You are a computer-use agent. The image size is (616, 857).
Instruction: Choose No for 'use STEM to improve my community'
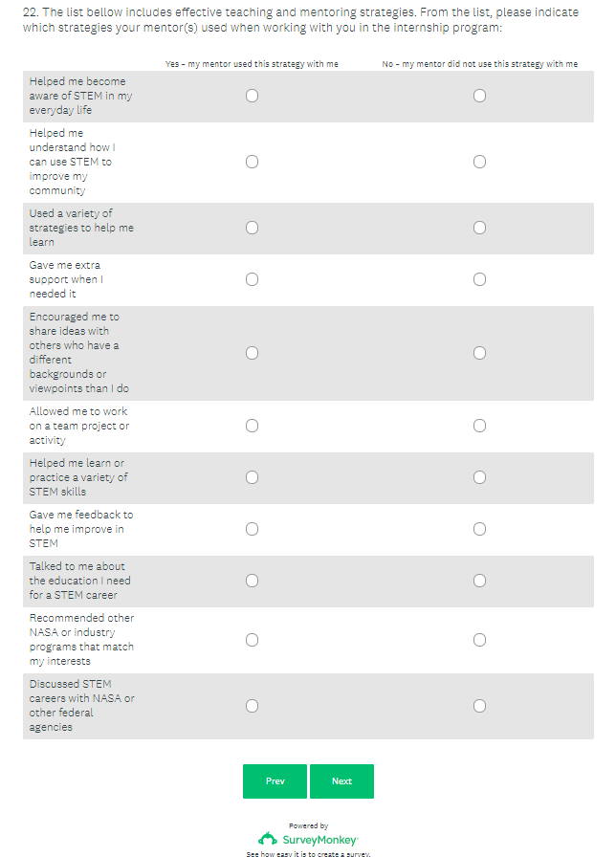pos(479,162)
